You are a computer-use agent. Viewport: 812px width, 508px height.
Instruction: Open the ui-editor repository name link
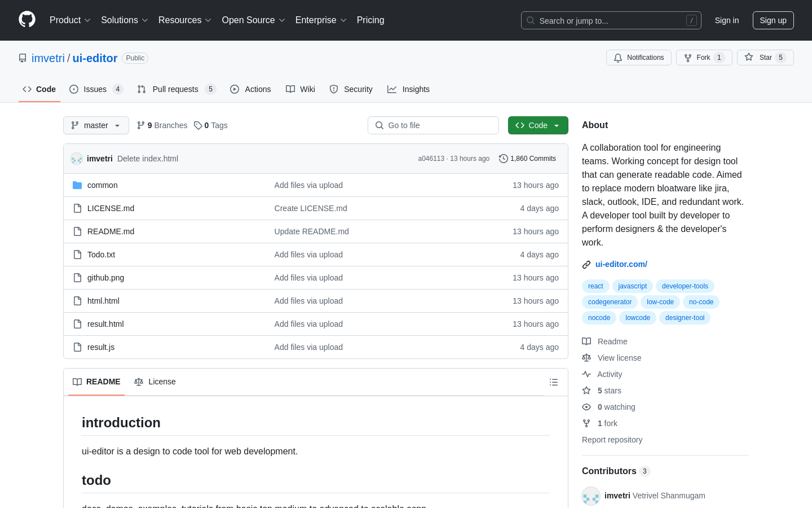[x=95, y=58]
